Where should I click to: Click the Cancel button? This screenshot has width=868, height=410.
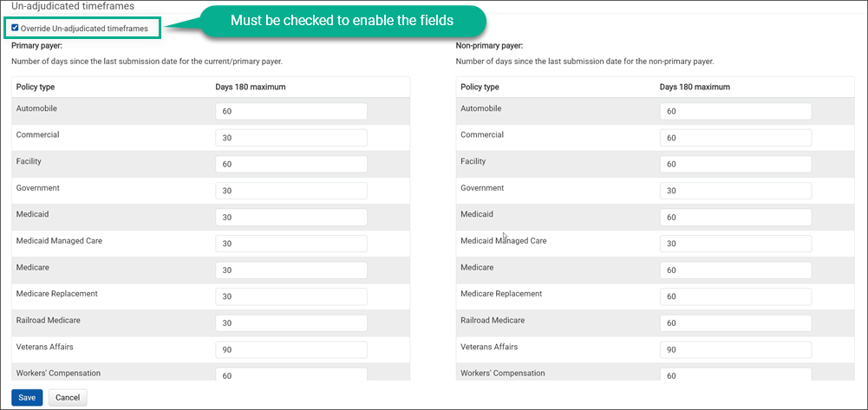point(68,397)
